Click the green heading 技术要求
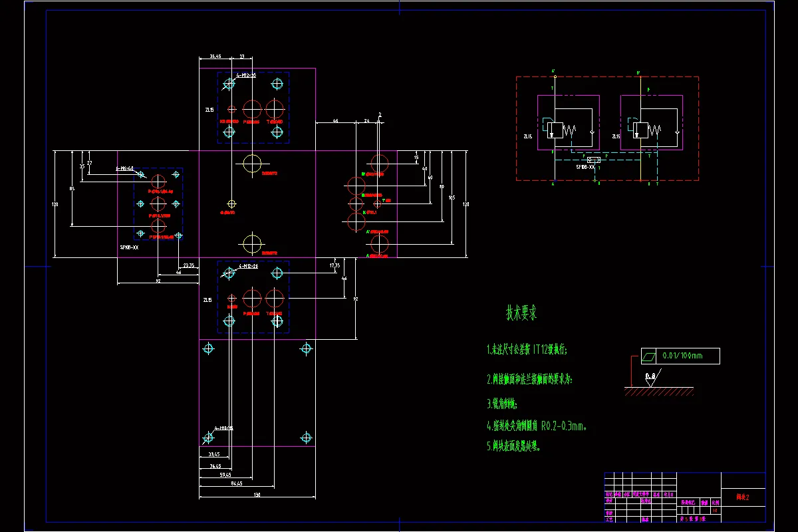This screenshot has width=798, height=532. 521,313
